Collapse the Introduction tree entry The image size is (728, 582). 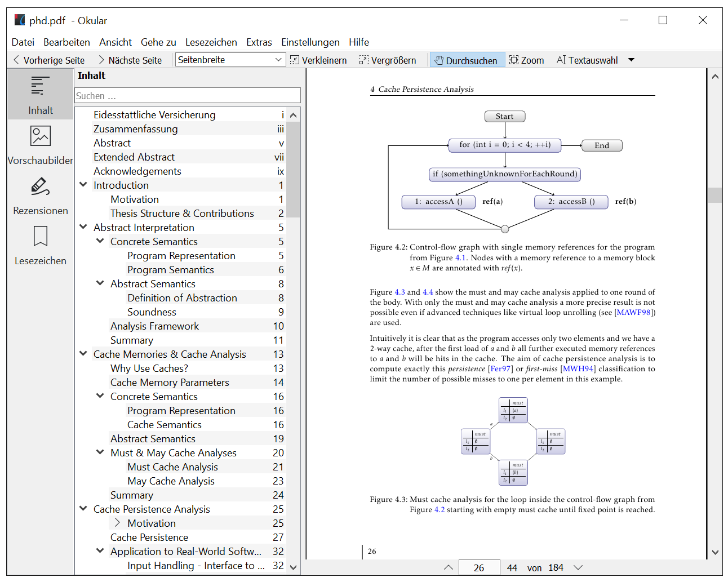tap(83, 185)
